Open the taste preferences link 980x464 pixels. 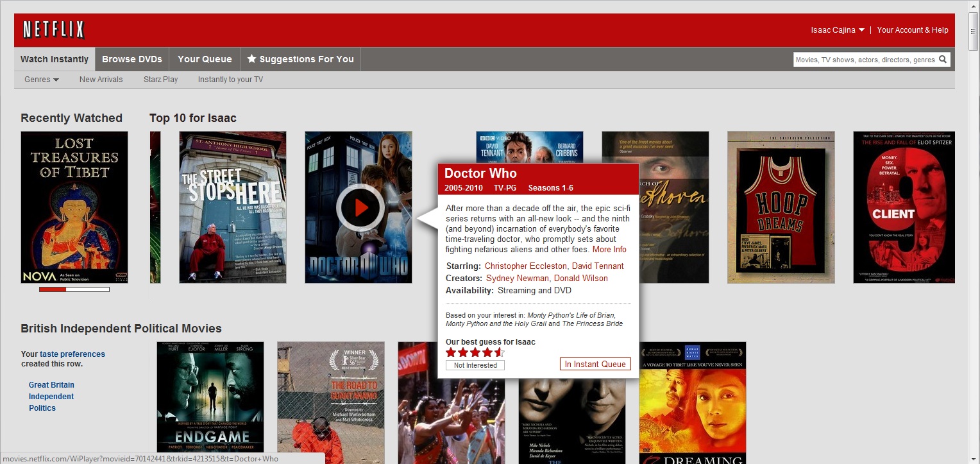(72, 354)
